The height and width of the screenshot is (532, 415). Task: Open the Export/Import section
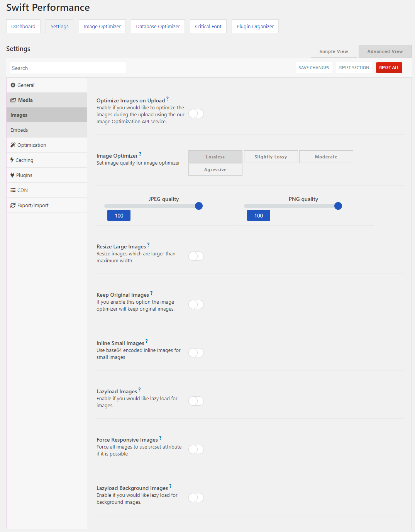(47, 205)
